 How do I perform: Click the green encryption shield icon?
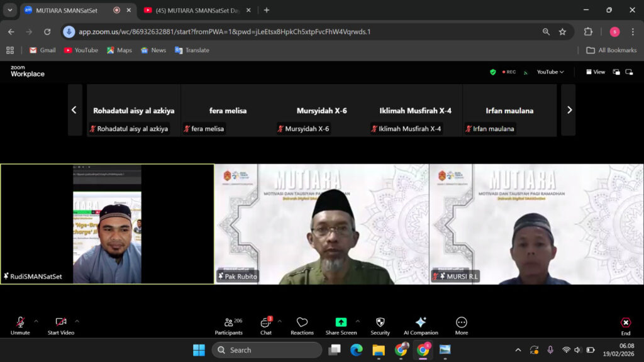(x=493, y=72)
